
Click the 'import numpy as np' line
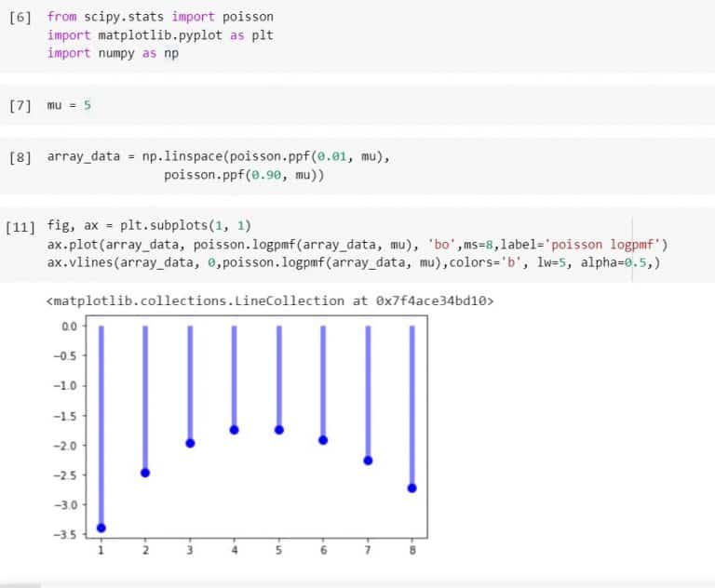113,53
